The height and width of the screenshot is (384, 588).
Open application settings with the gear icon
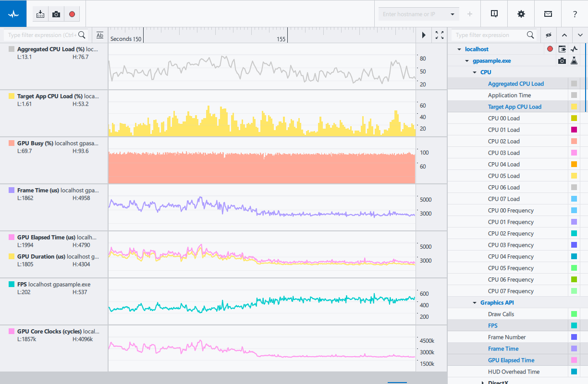(x=521, y=14)
